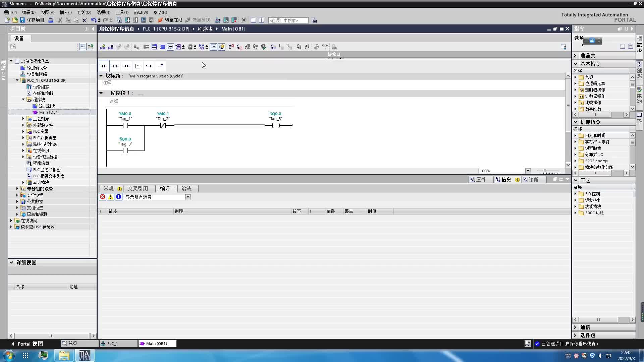Click the search-in-project binoculars icon

click(x=314, y=20)
